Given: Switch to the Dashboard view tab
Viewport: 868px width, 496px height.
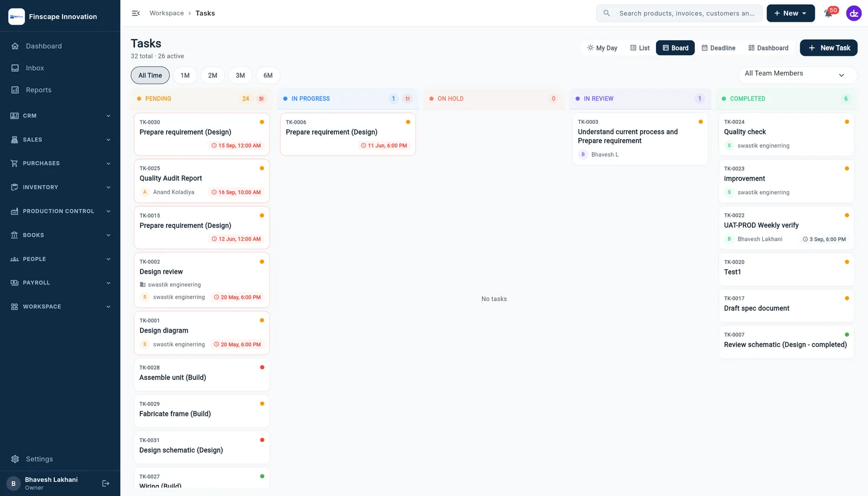Looking at the screenshot, I should (768, 48).
